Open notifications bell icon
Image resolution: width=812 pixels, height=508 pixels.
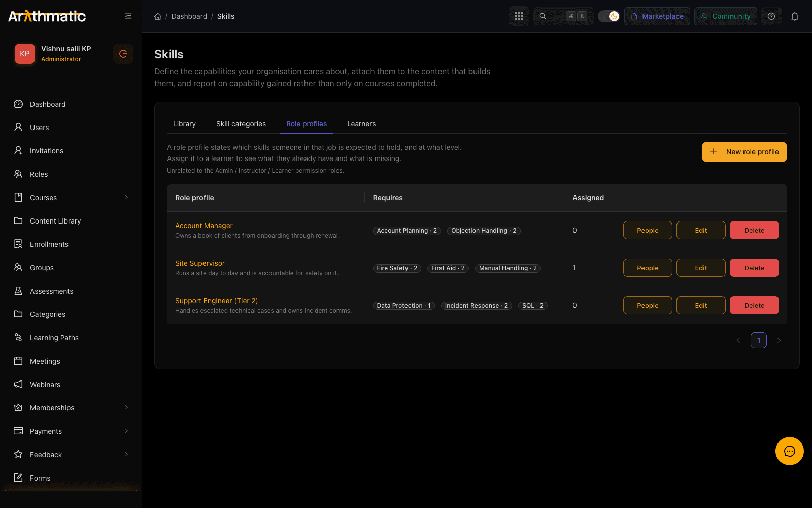795,16
